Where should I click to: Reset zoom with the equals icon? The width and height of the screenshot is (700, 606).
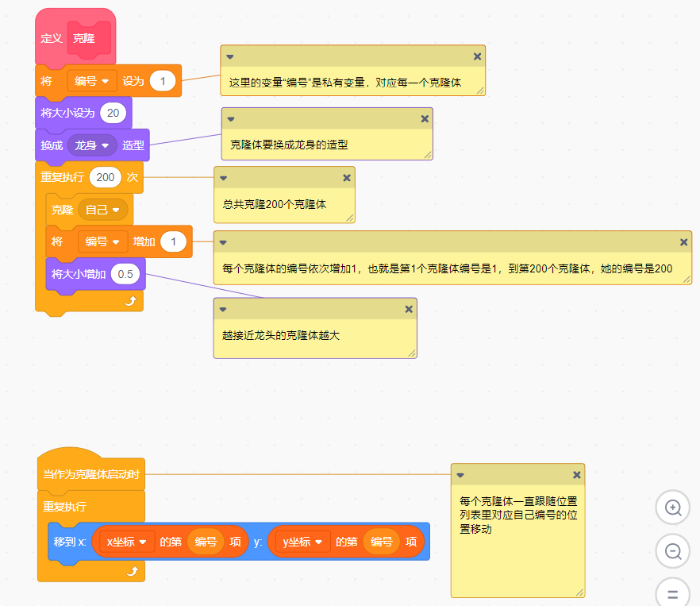(672, 592)
